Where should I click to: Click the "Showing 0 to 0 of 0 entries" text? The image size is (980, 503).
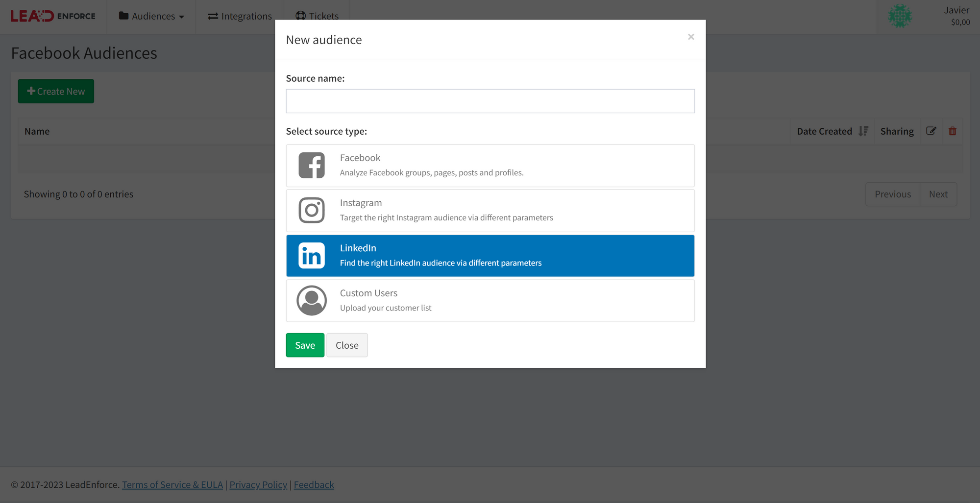click(x=78, y=194)
